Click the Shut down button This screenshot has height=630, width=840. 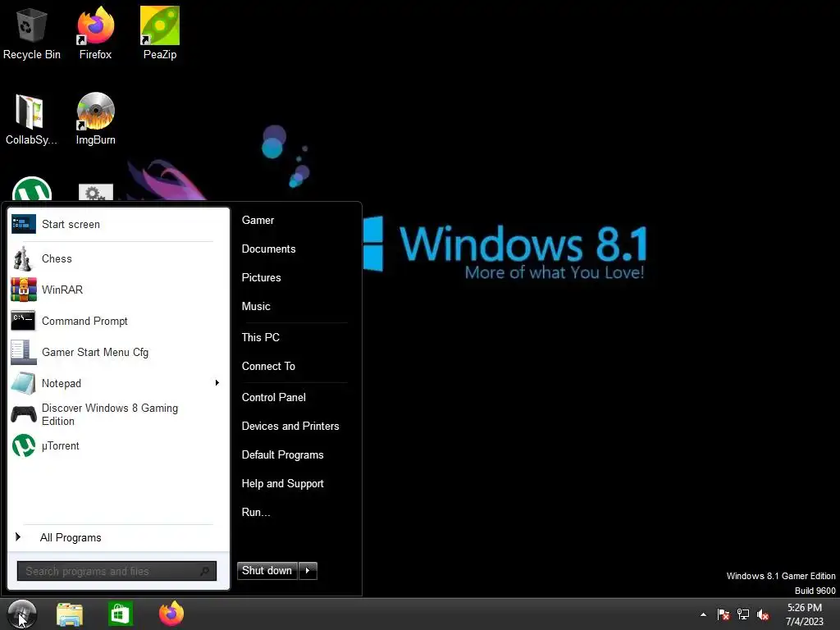[x=267, y=571]
